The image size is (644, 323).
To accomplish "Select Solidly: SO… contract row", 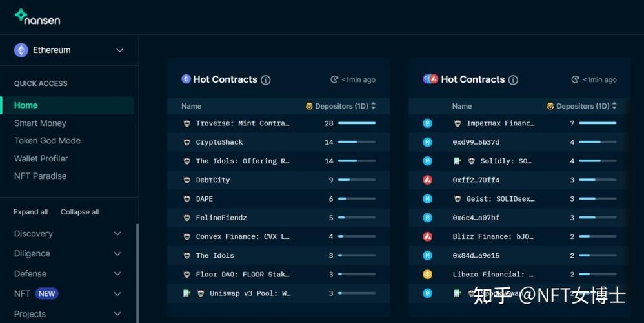I will pyautogui.click(x=520, y=161).
